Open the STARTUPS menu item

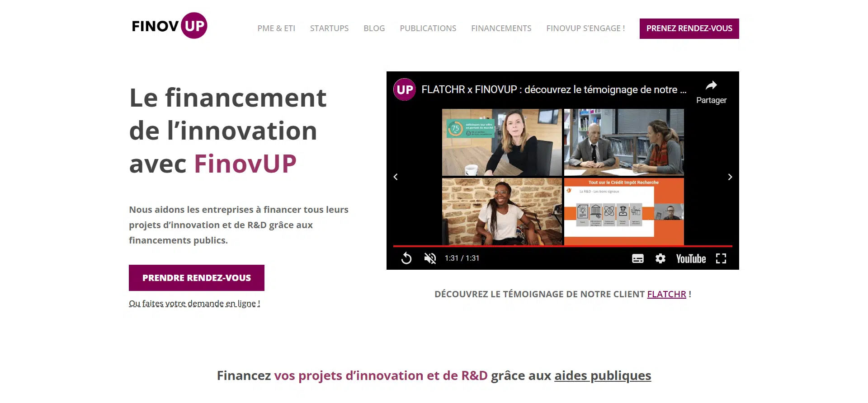[x=329, y=28]
